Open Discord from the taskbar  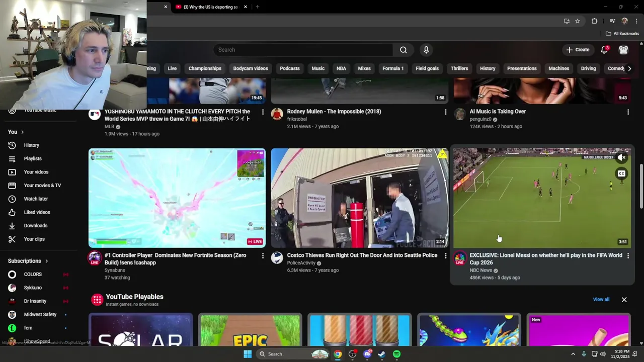[367, 354]
